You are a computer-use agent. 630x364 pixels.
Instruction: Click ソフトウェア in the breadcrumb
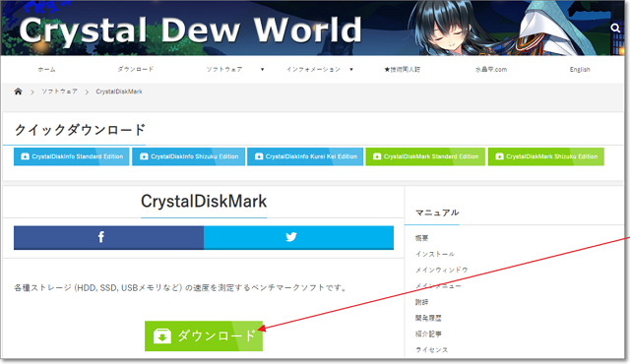click(59, 91)
